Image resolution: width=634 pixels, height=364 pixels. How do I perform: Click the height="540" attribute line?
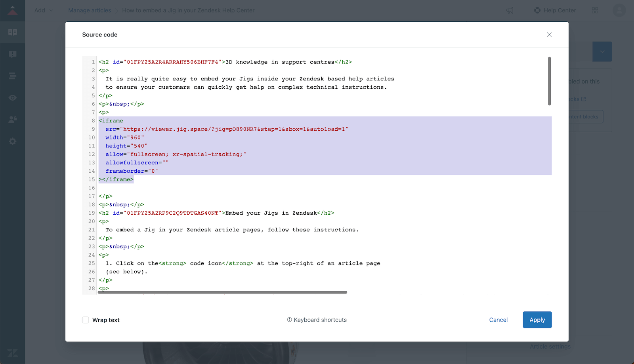[x=126, y=146]
